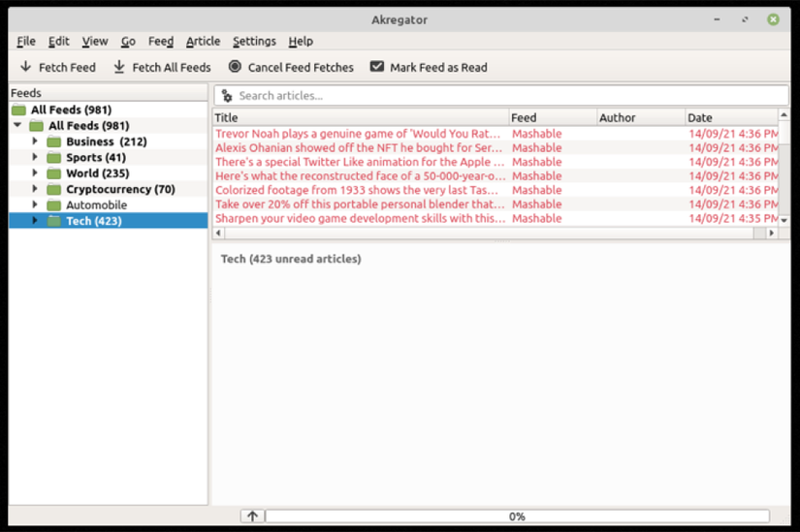Screen dimensions: 800x532
Task: Click the horizontal scrollbar right arrow
Action: click(772, 234)
